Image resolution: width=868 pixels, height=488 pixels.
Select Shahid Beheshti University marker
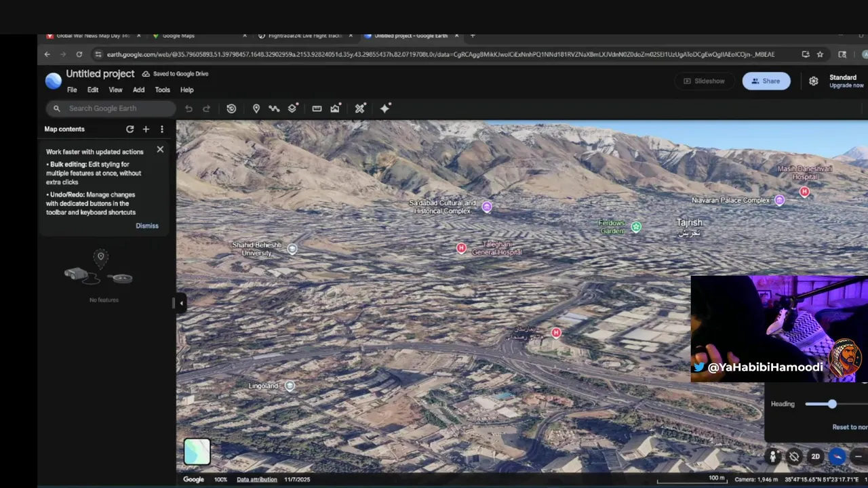click(292, 249)
